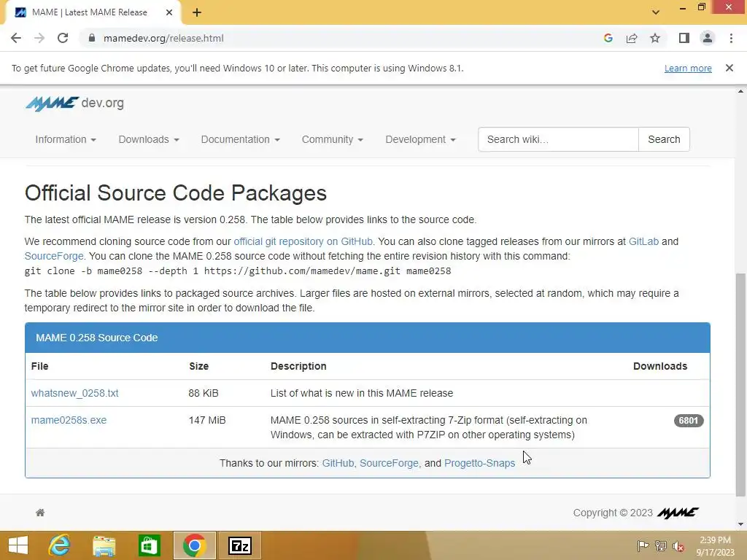The image size is (747, 560).
Task: Download mame0258s.exe source package
Action: [x=69, y=421]
